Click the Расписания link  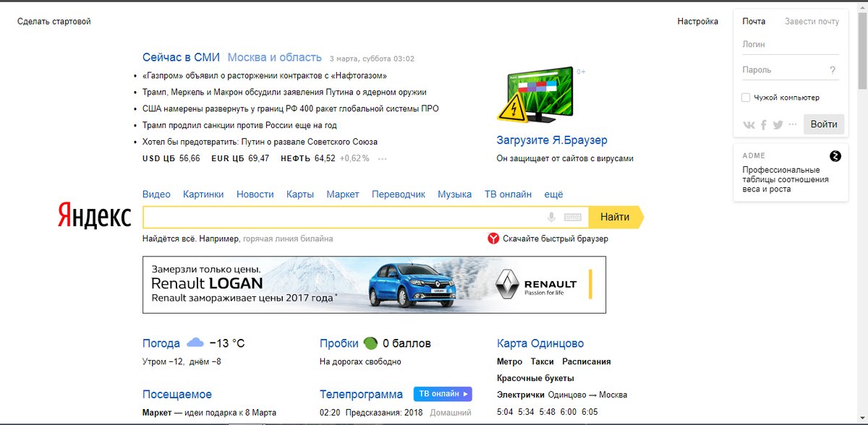coord(587,361)
